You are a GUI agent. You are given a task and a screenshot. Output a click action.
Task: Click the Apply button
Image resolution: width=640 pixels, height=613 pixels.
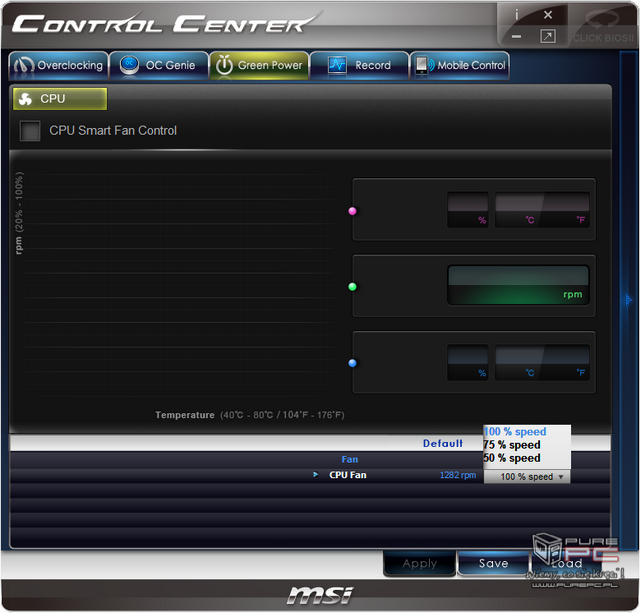tap(420, 564)
